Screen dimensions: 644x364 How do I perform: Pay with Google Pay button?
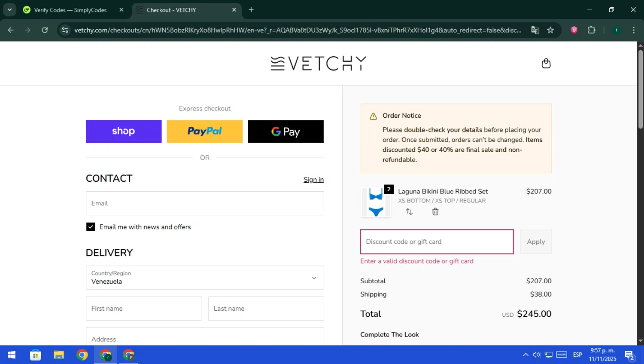click(286, 132)
